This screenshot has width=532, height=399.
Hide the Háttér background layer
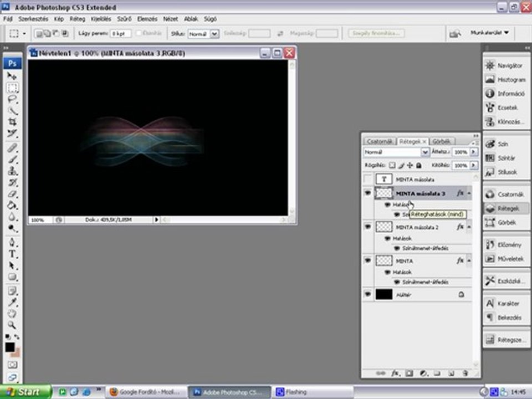pos(368,294)
